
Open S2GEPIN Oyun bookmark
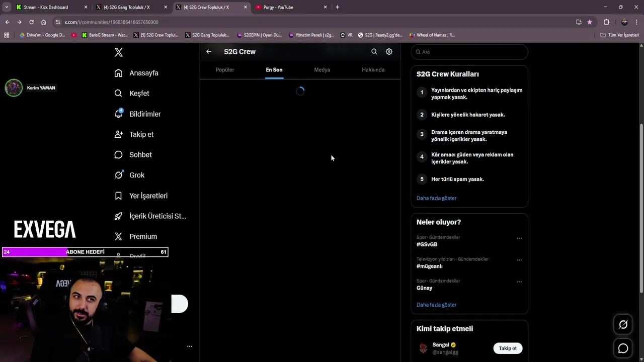[259, 35]
